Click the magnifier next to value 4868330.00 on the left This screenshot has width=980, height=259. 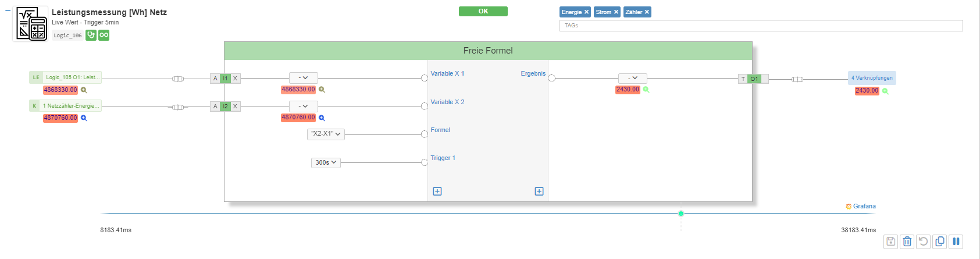coord(84,90)
